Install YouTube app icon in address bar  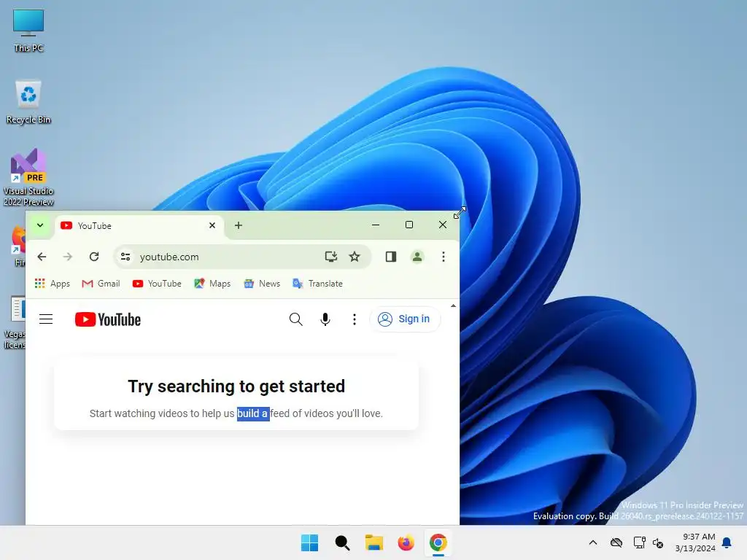[330, 257]
